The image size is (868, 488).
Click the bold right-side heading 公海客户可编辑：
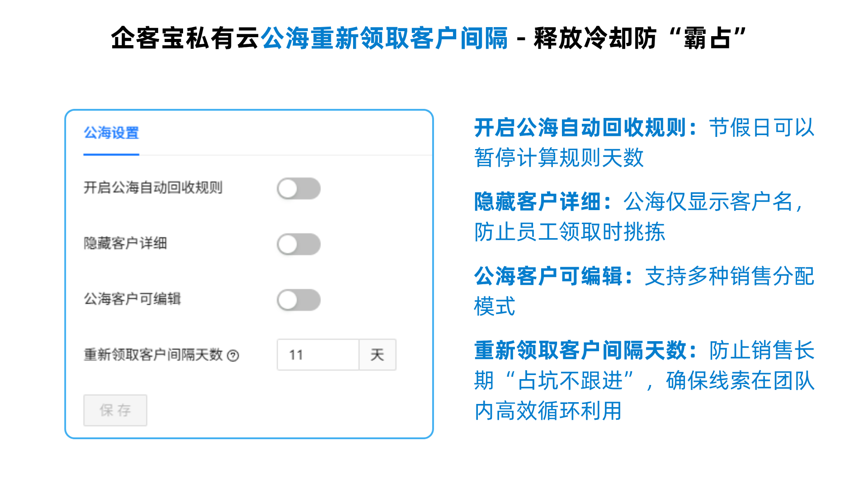553,276
